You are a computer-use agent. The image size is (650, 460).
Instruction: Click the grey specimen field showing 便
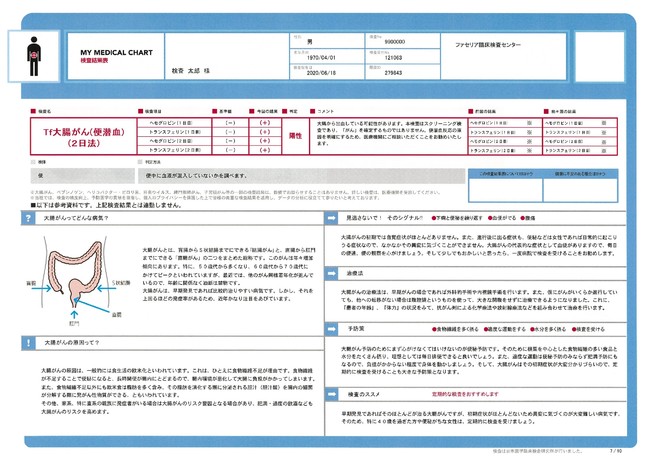click(x=82, y=176)
